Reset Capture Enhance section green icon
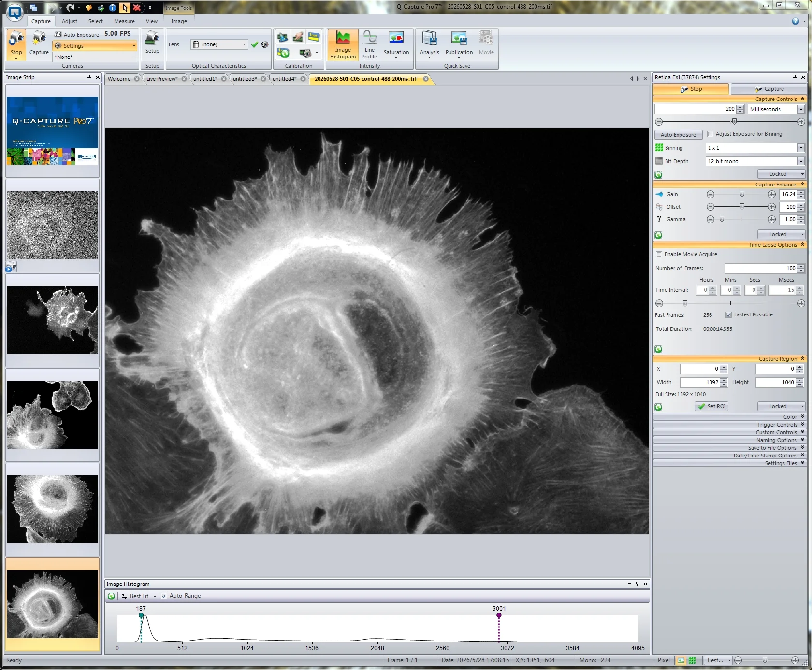Image resolution: width=812 pixels, height=670 pixels. [x=658, y=235]
